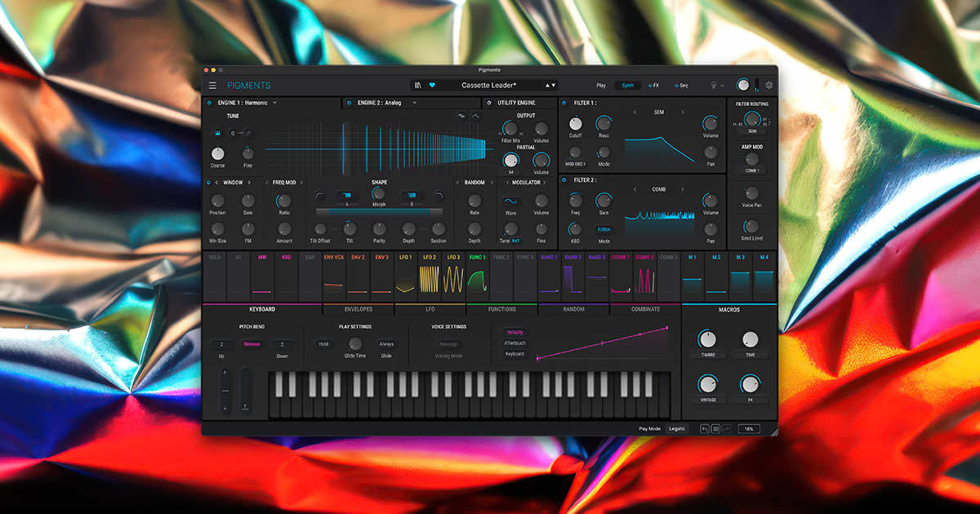Click the redo arrow in the bottom bar

[x=726, y=428]
